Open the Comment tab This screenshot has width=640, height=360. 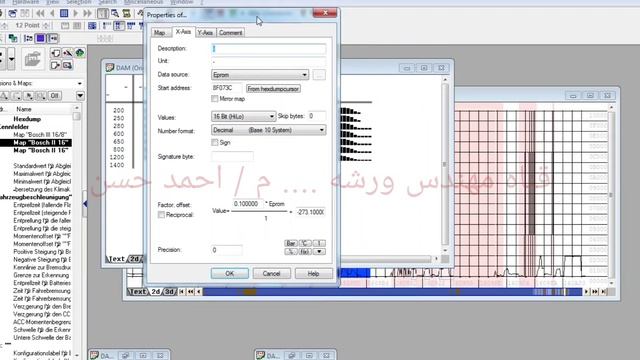(x=231, y=33)
